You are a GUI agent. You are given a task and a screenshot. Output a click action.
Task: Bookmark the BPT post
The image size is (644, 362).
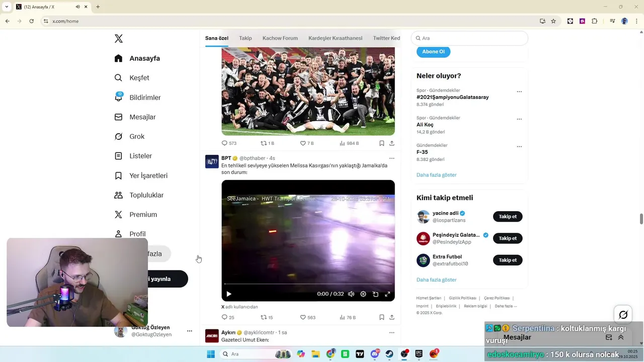pyautogui.click(x=382, y=318)
